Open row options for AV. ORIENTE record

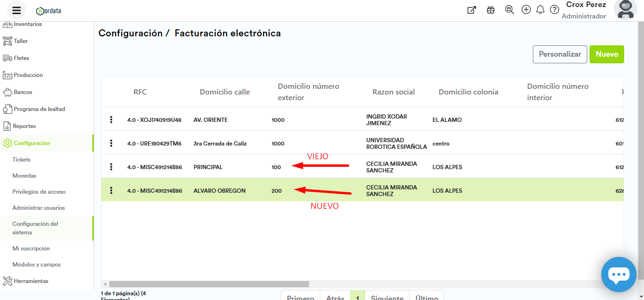coord(111,120)
